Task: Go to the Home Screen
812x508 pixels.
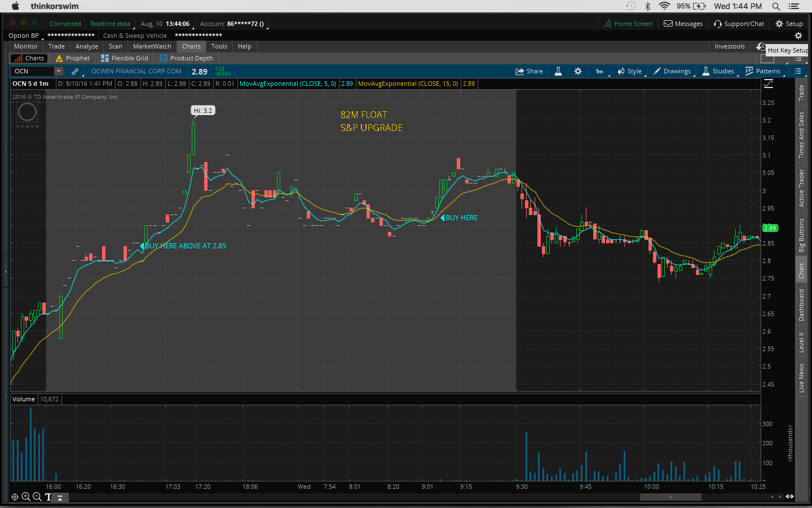Action: pyautogui.click(x=628, y=24)
